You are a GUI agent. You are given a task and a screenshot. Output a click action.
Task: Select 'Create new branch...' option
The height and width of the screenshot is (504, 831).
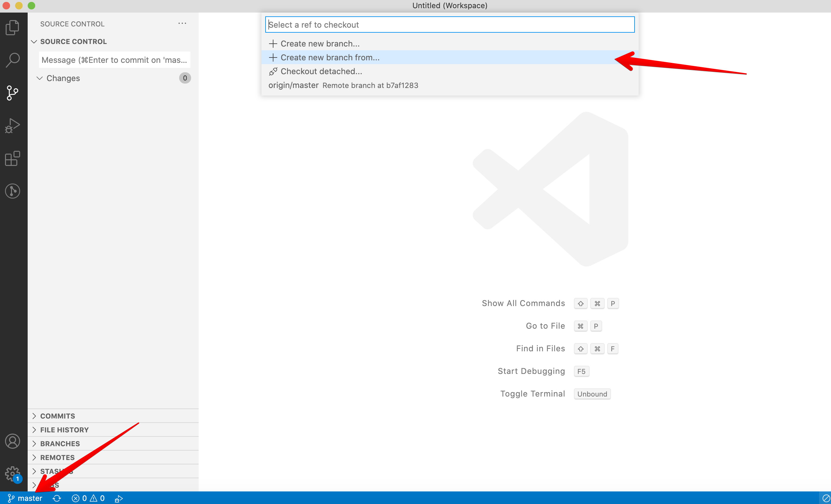(320, 43)
